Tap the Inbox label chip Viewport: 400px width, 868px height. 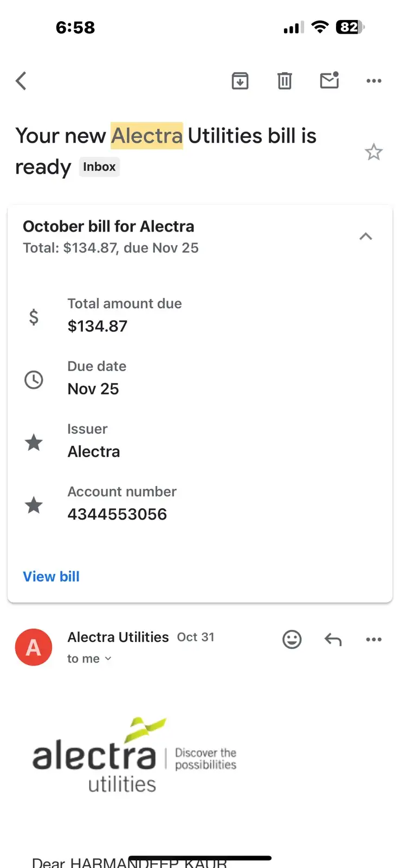point(99,167)
